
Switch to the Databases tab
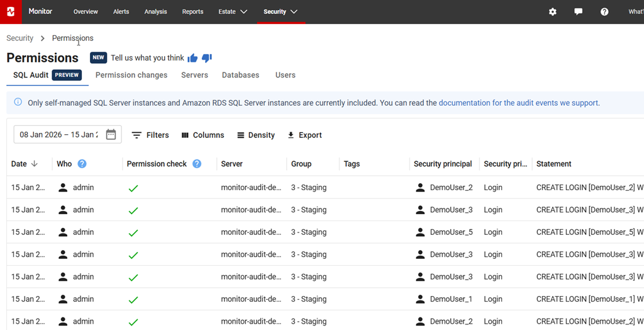[240, 75]
